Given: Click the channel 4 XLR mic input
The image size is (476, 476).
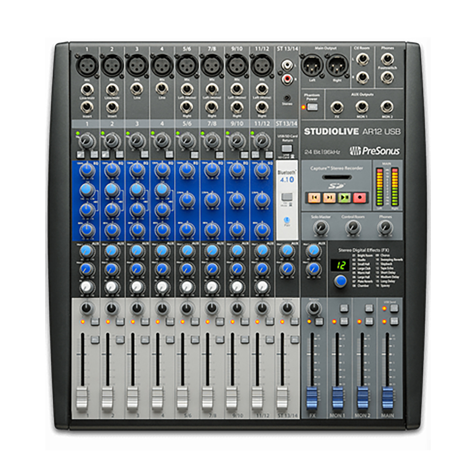Looking at the screenshot, I should tap(162, 65).
